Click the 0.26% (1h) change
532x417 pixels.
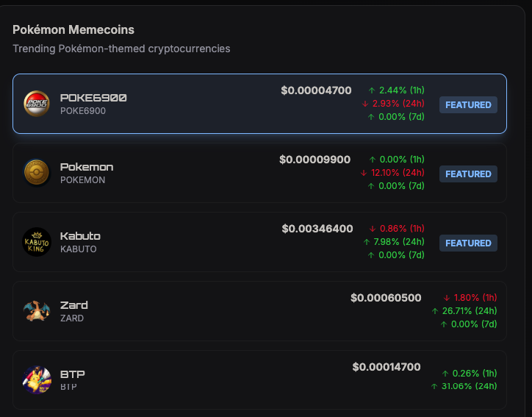(470, 374)
